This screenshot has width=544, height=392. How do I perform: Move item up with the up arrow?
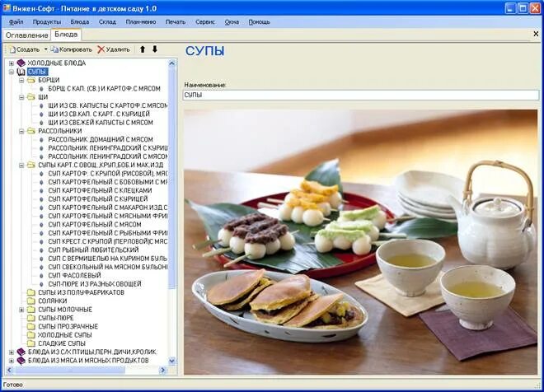click(x=143, y=49)
